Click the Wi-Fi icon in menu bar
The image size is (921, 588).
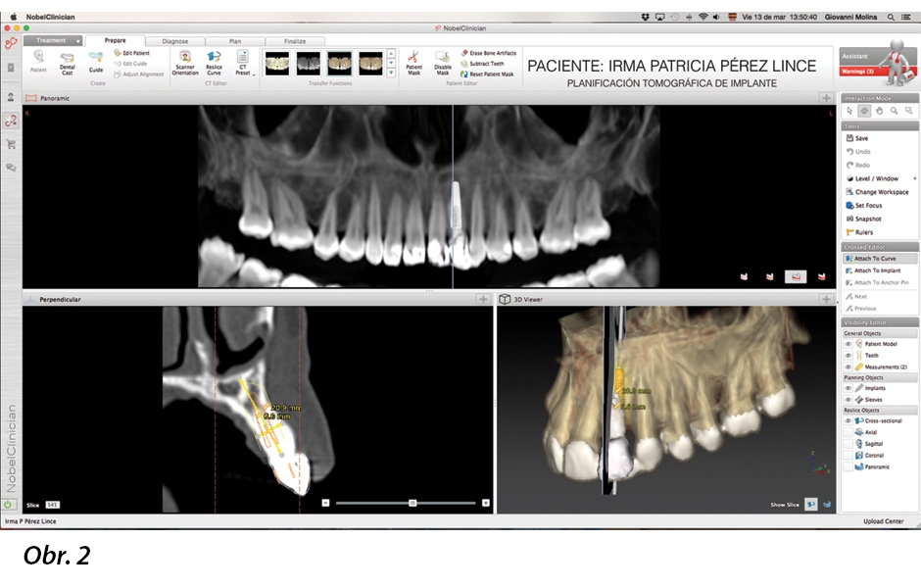(x=703, y=17)
